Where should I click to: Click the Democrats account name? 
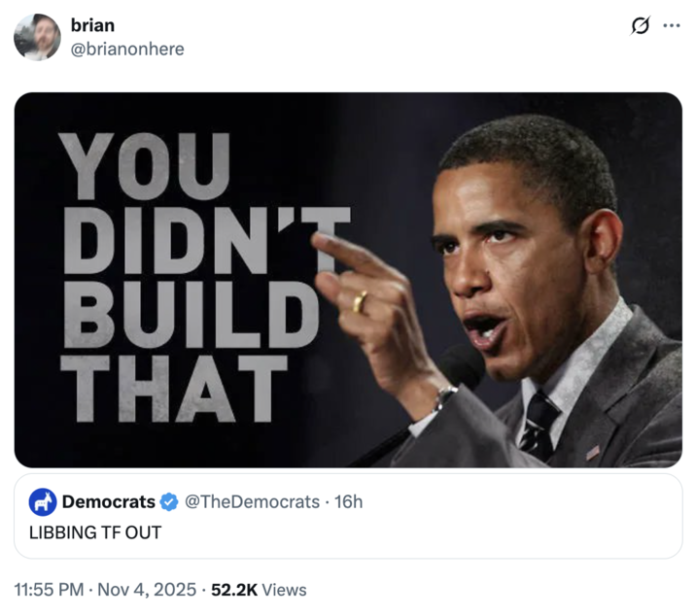coord(108,501)
